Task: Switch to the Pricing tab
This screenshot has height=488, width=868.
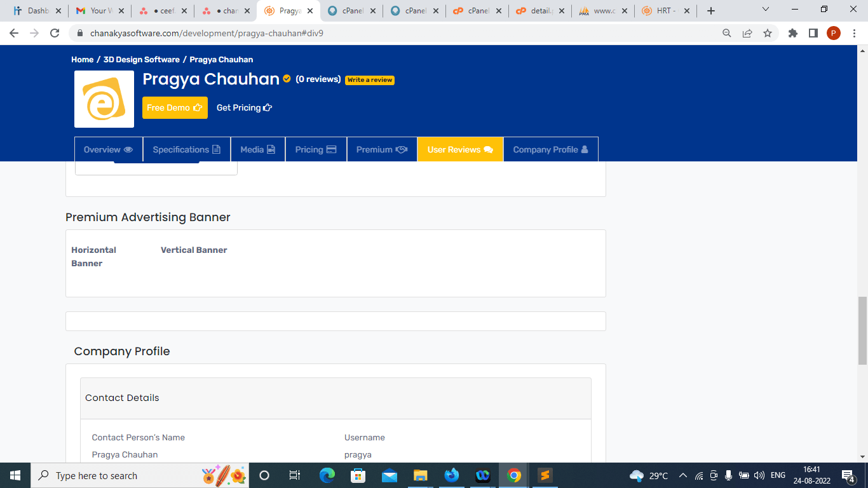Action: pos(316,149)
